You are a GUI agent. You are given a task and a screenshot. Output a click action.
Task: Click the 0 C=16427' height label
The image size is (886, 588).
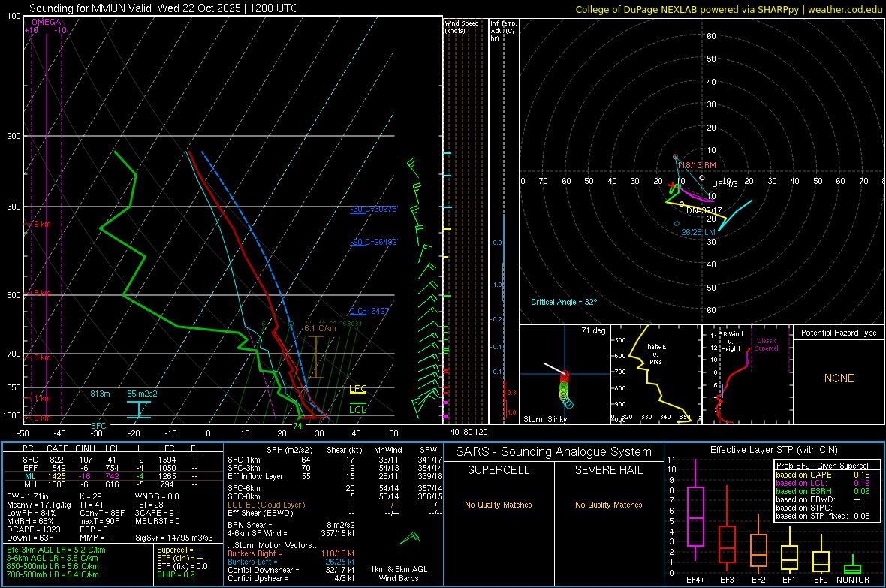[x=370, y=311]
